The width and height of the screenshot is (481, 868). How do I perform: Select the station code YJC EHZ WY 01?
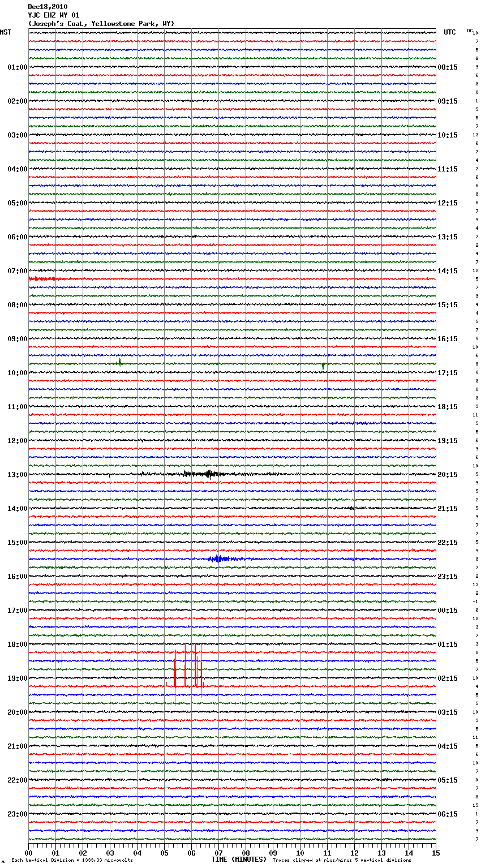(x=54, y=15)
